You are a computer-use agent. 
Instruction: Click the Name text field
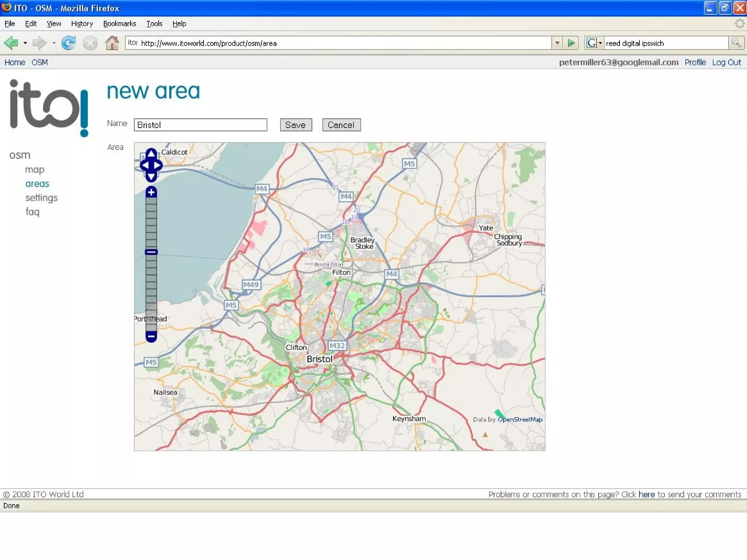click(x=200, y=125)
